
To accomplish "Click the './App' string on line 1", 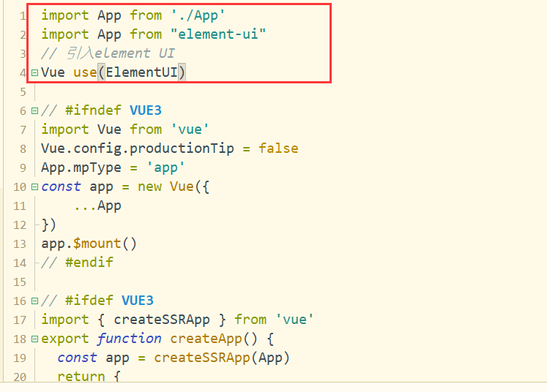I will click(x=198, y=15).
